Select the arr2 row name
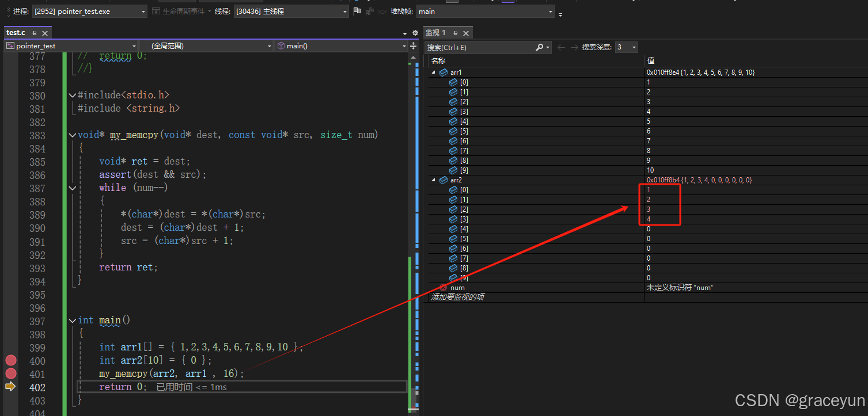Image resolution: width=868 pixels, height=416 pixels. click(x=456, y=180)
